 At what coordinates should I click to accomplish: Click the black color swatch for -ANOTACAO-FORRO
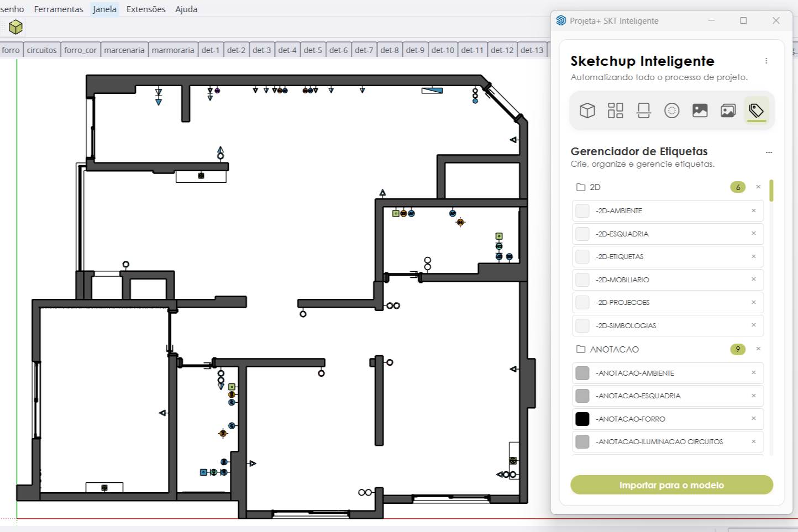[582, 419]
